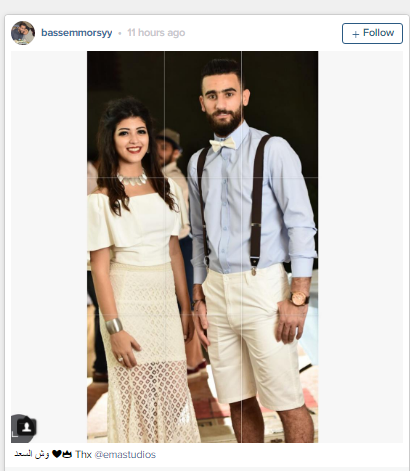Click the woman's silver cuff bracelet
410x471 pixels.
coord(114,326)
